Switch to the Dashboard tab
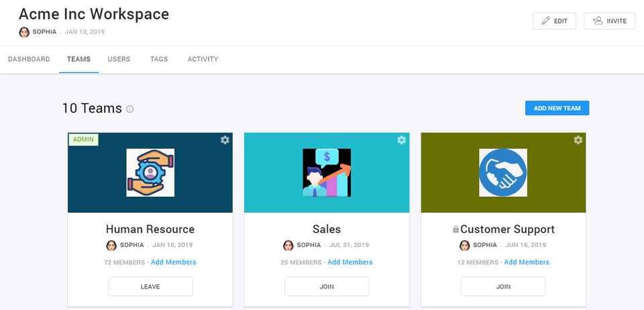The image size is (644, 310). pos(29,59)
